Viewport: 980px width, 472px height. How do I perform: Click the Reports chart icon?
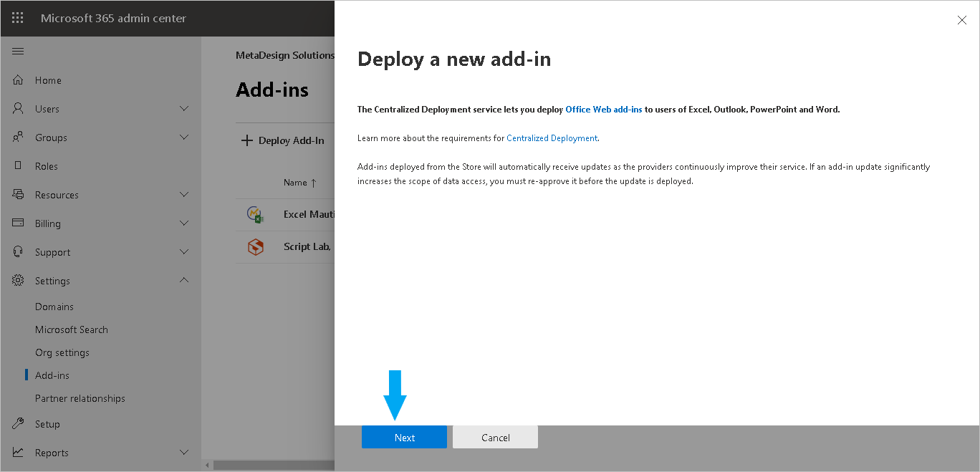pyautogui.click(x=19, y=453)
